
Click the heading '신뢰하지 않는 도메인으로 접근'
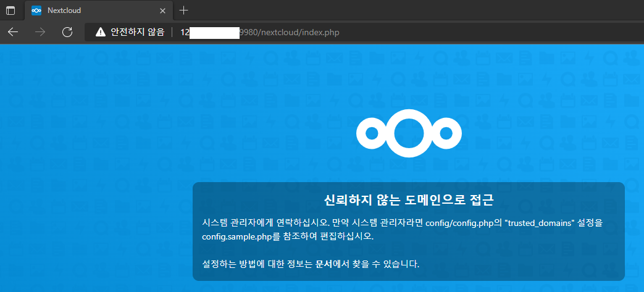point(409,201)
